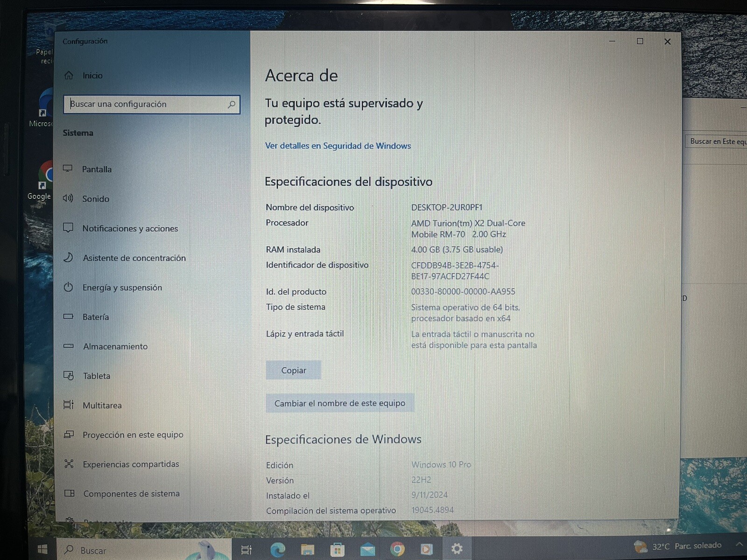
Task: Click Cambiar el nombre de este equipo
Action: [340, 403]
